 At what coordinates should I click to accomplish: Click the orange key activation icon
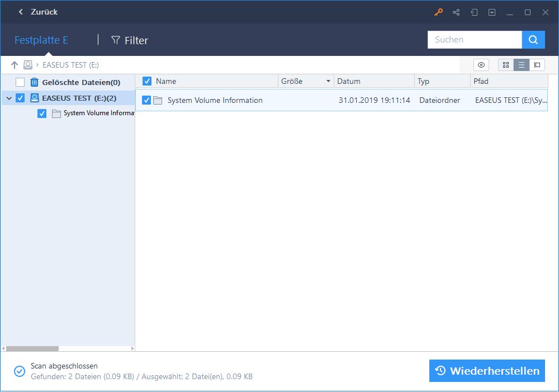click(438, 12)
